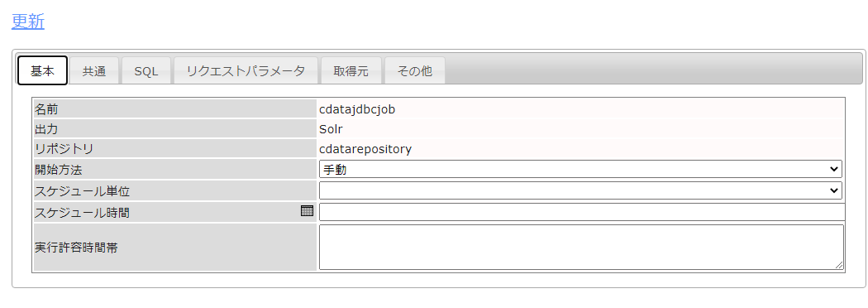Image resolution: width=868 pixels, height=308 pixels.
Task: Switch to the 共通 tab
Action: pos(94,70)
